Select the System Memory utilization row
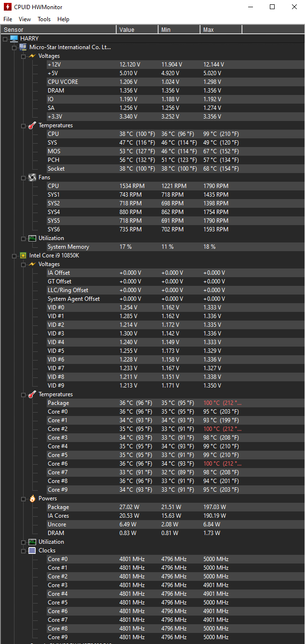Viewport: 305px width, 644px height. point(175,247)
